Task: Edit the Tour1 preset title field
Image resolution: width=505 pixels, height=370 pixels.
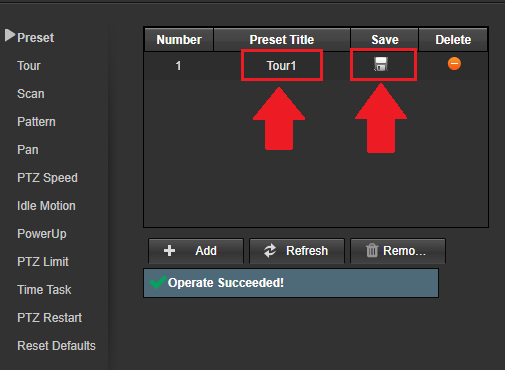Action: pyautogui.click(x=282, y=65)
